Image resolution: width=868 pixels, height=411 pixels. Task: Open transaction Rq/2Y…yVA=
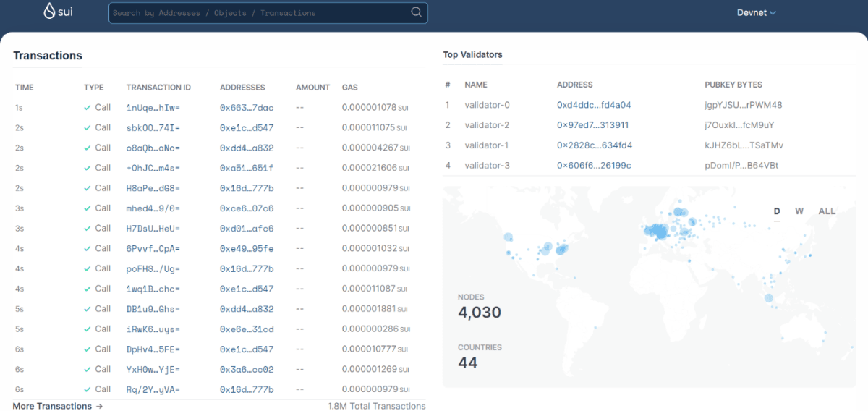point(153,390)
